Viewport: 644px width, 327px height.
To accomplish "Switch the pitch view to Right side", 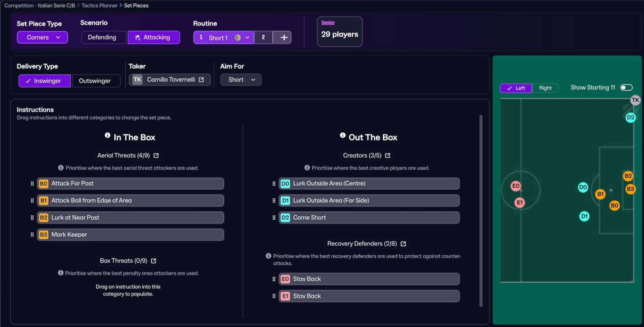I will (x=545, y=88).
